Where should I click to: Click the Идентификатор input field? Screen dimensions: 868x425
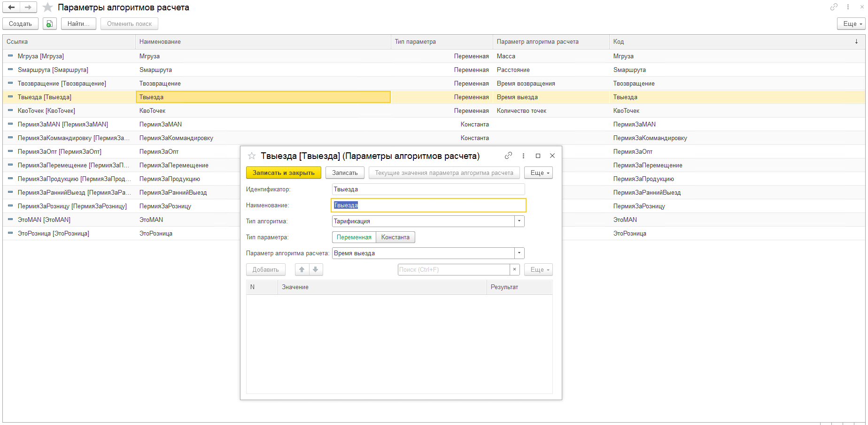pyautogui.click(x=428, y=189)
